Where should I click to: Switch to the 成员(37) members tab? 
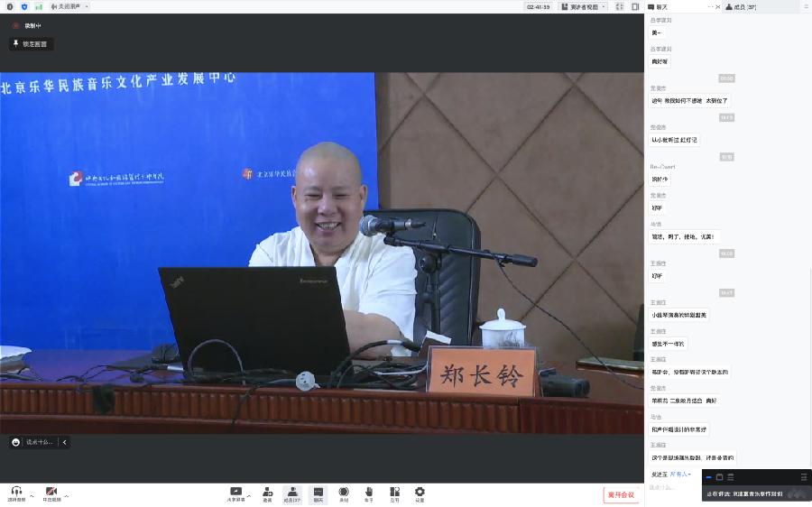[741, 6]
